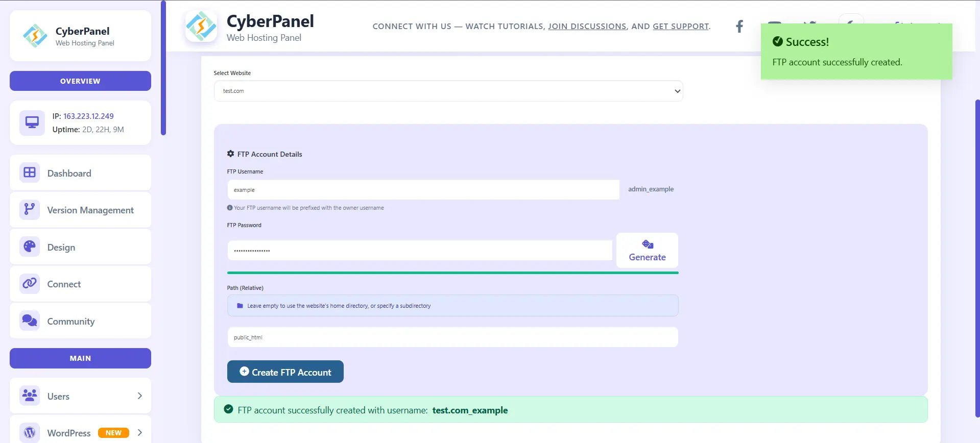
Task: Click the Connect link icon
Action: coord(30,283)
